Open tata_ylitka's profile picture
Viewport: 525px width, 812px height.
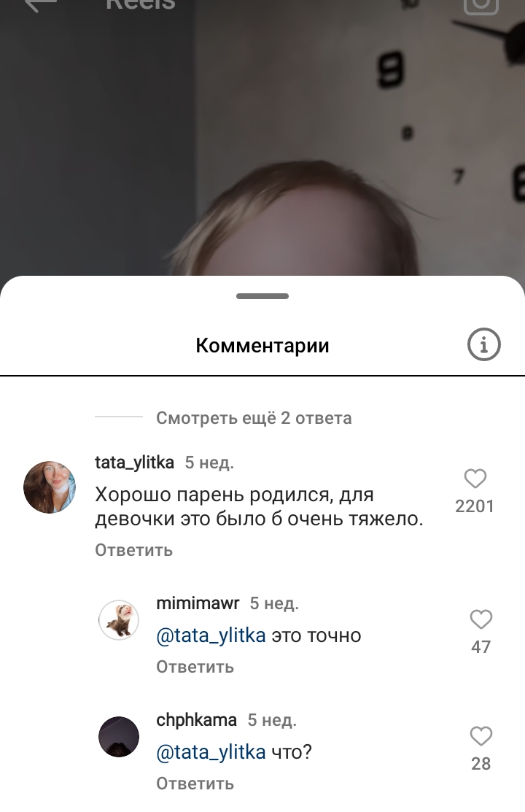(x=50, y=487)
